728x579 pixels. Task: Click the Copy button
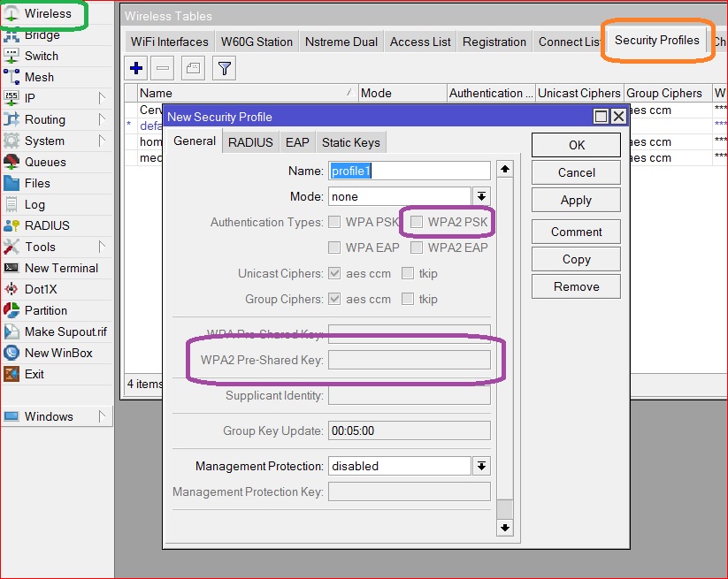pyautogui.click(x=576, y=259)
